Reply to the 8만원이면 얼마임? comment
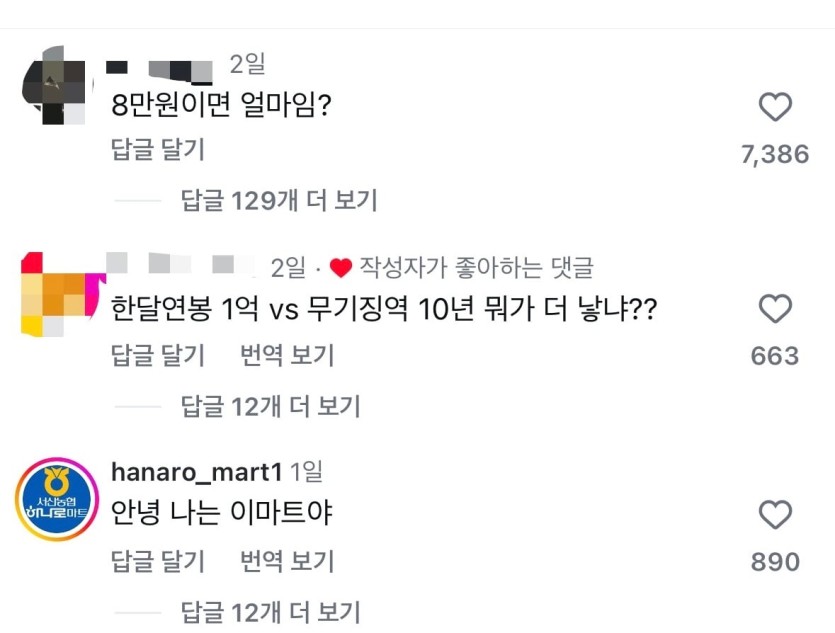The image size is (835, 633). tap(158, 150)
